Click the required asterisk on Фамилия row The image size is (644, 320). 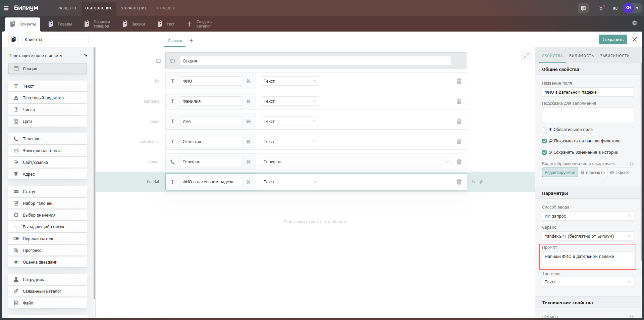(x=248, y=101)
